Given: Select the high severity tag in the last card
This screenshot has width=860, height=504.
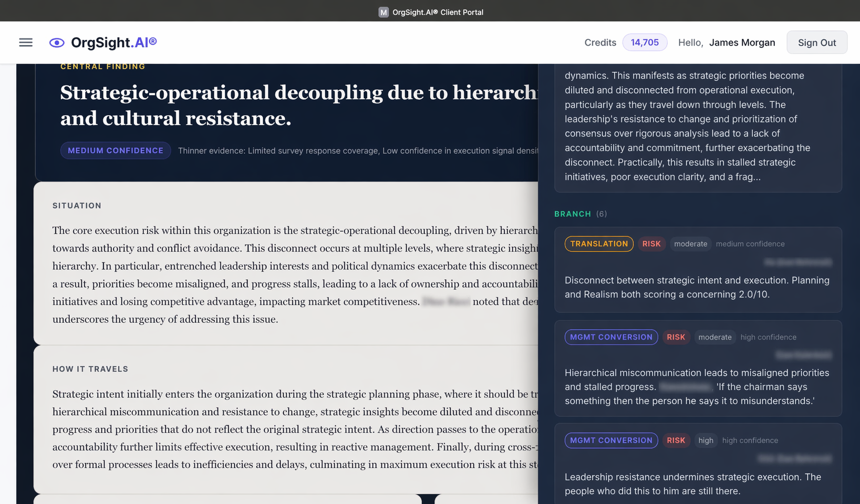Looking at the screenshot, I should coord(706,440).
